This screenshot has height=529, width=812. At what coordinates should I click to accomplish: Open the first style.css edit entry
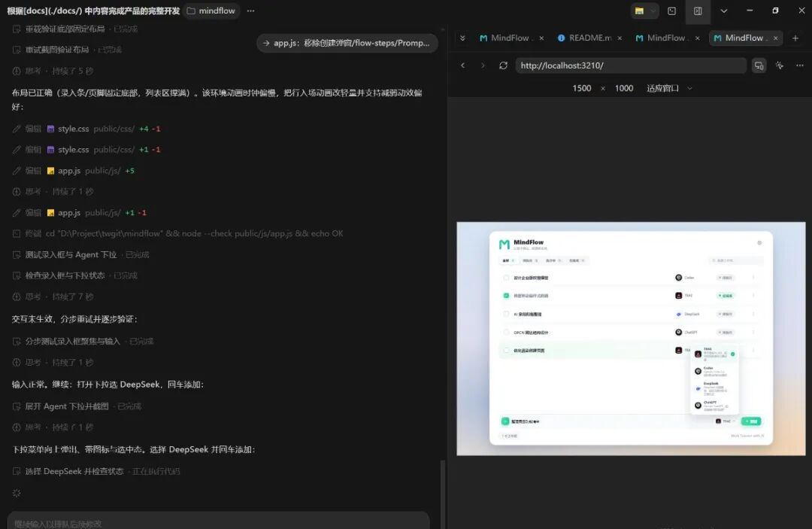point(73,129)
